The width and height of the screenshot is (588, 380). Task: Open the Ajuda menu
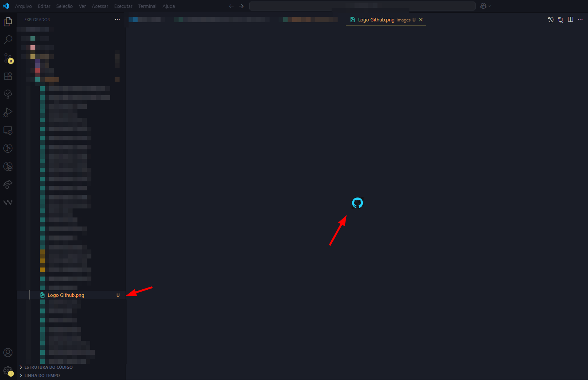click(x=169, y=6)
